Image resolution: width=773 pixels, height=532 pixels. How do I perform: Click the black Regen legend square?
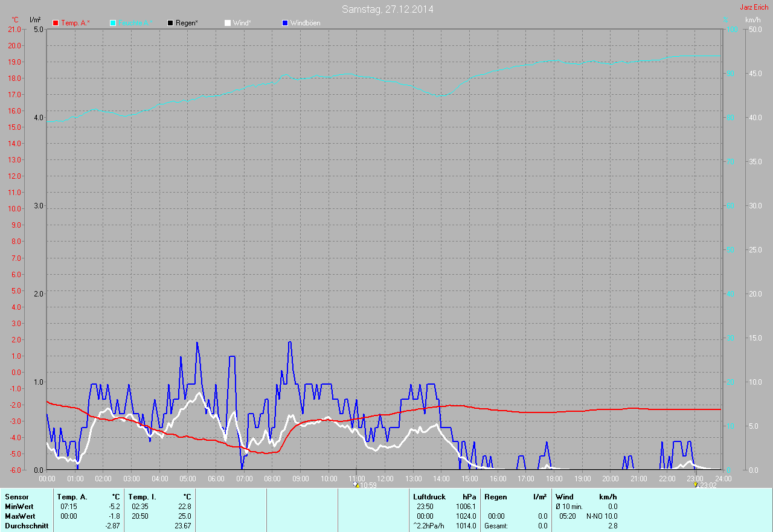click(170, 23)
